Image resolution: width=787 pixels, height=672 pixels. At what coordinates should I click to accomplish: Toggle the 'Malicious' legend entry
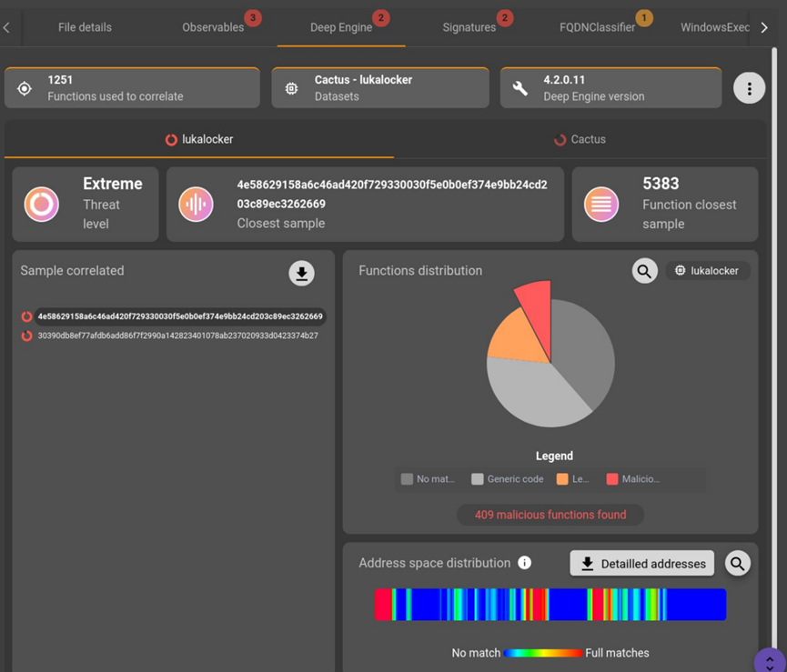tap(632, 479)
